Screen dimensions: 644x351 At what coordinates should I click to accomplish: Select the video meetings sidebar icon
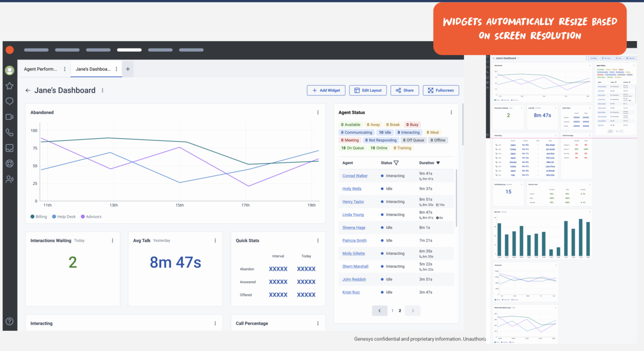(x=10, y=117)
